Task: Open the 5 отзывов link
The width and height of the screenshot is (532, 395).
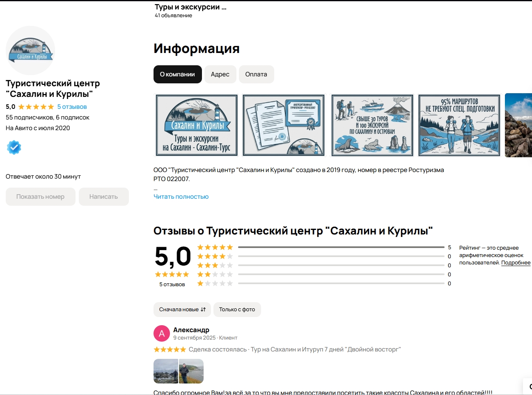Action: pos(72,107)
